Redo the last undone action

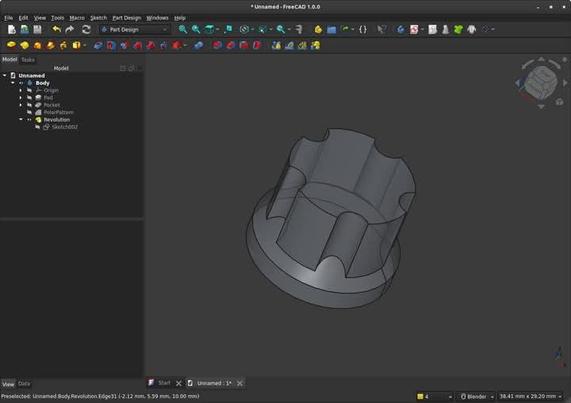click(70, 29)
